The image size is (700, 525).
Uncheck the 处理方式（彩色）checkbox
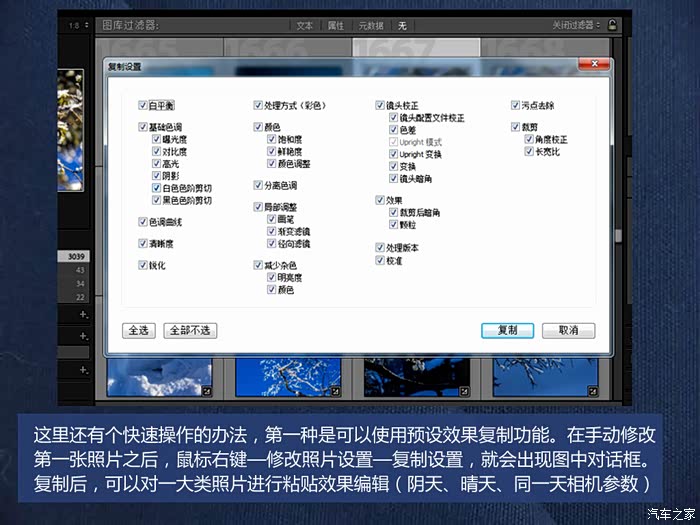[x=258, y=105]
